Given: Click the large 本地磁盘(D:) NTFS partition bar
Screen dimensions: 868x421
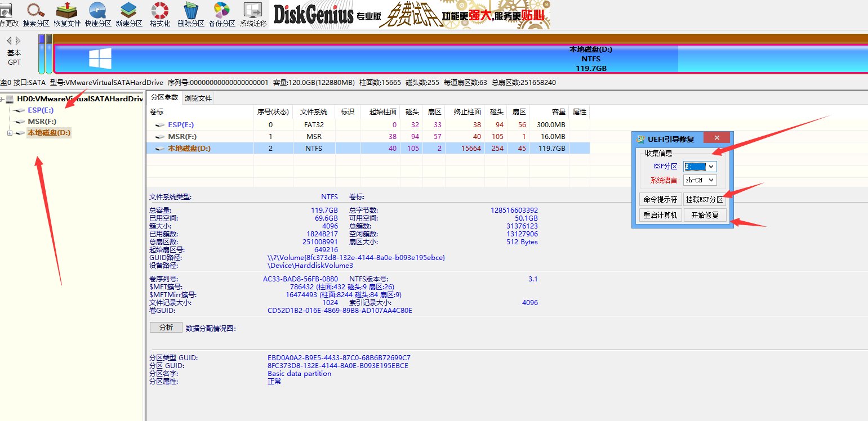Looking at the screenshot, I should point(461,59).
